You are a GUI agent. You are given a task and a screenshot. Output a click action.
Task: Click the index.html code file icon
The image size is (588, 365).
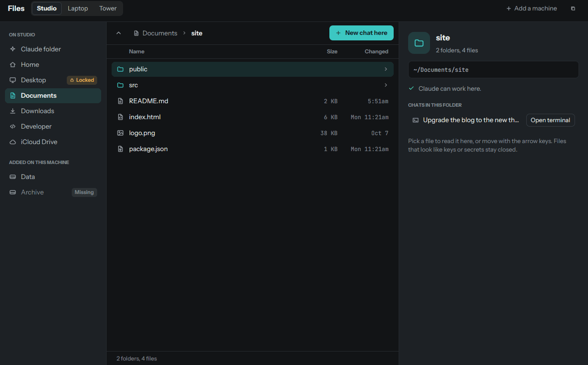click(121, 117)
